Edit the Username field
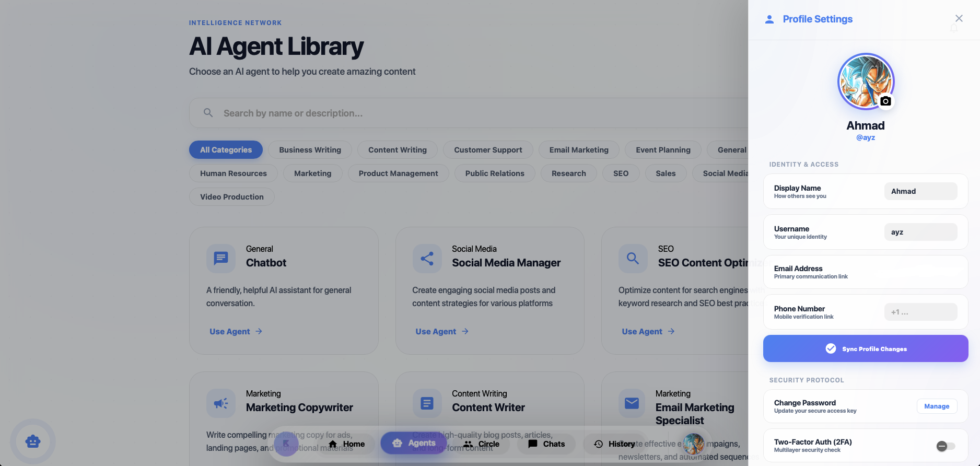 (x=920, y=232)
